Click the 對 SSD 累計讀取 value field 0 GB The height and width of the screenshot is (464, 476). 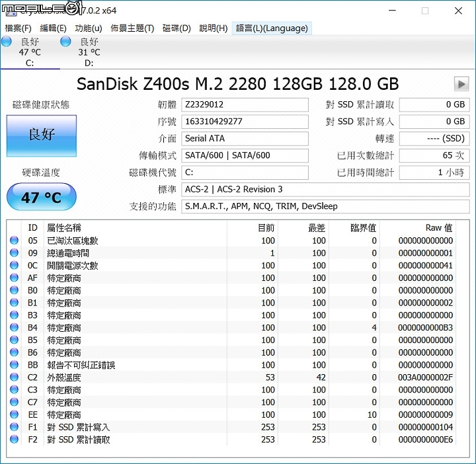[434, 104]
